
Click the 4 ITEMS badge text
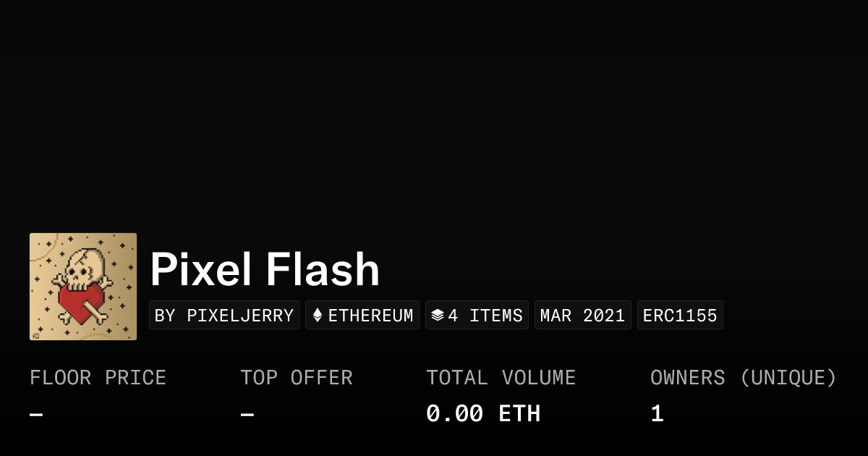485,316
